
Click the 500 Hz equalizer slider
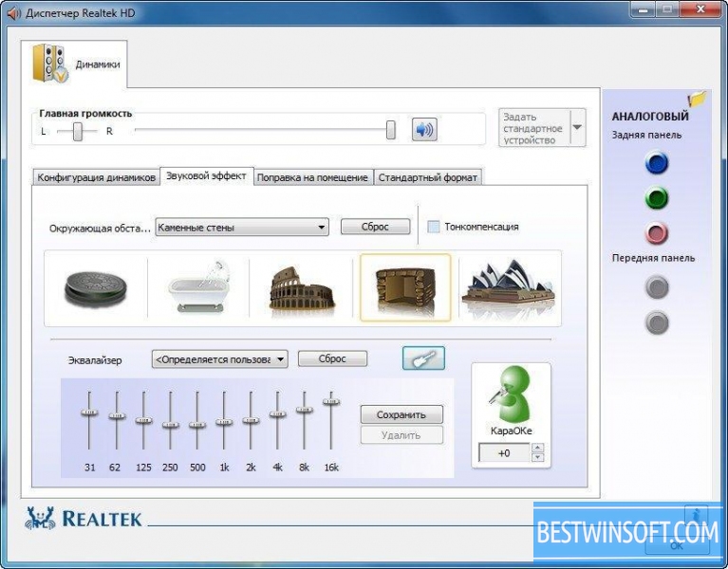point(196,424)
